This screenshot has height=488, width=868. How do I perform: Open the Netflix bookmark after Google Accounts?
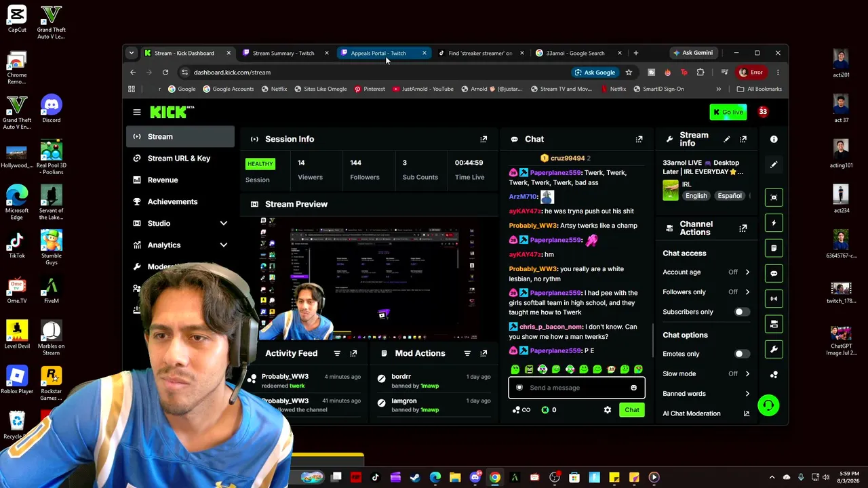(x=275, y=89)
